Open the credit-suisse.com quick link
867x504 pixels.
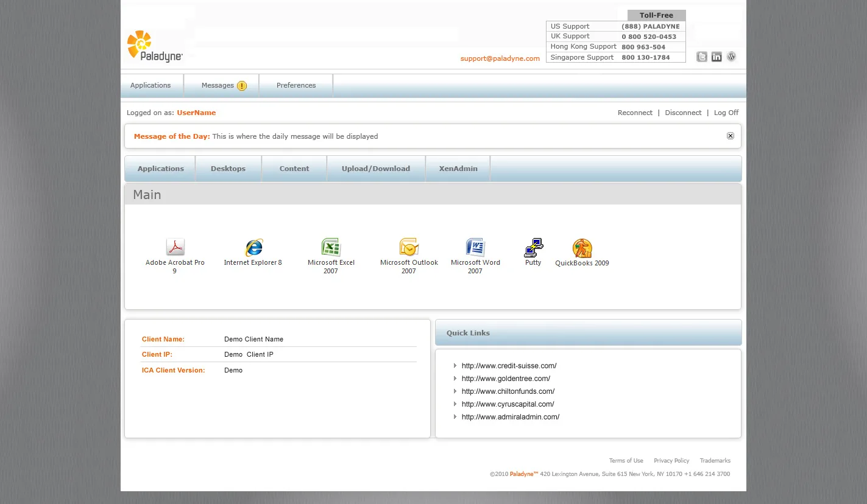tap(509, 366)
